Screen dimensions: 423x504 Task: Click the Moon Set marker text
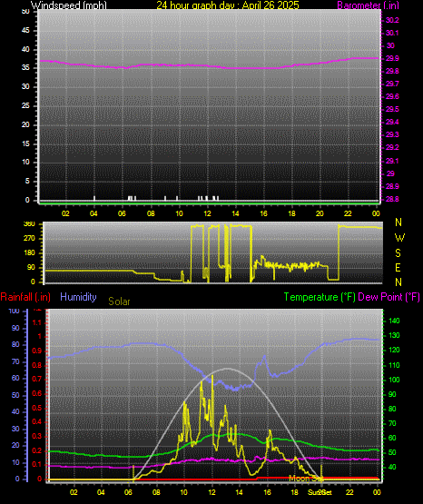305,479
